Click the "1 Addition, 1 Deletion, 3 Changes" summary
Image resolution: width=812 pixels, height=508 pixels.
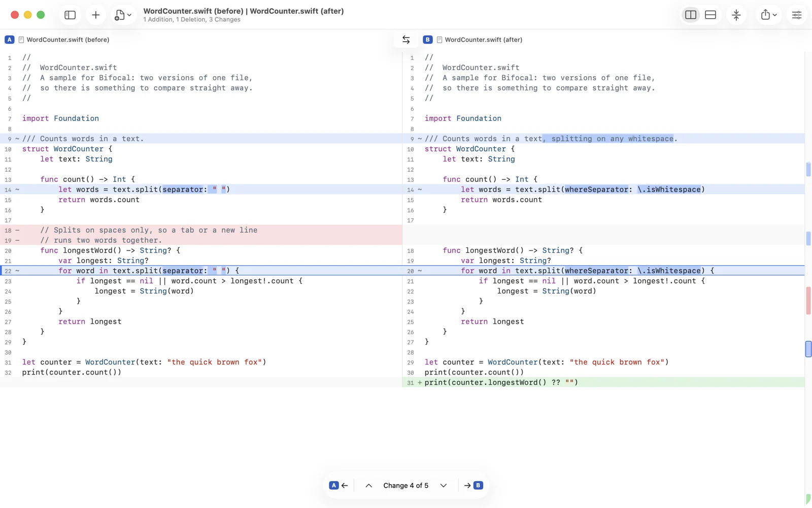[192, 20]
